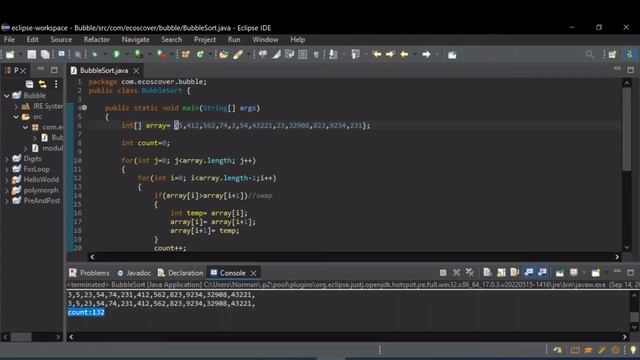640x360 pixels.
Task: Jump to Previous Annotation icon
Action: [x=356, y=54]
